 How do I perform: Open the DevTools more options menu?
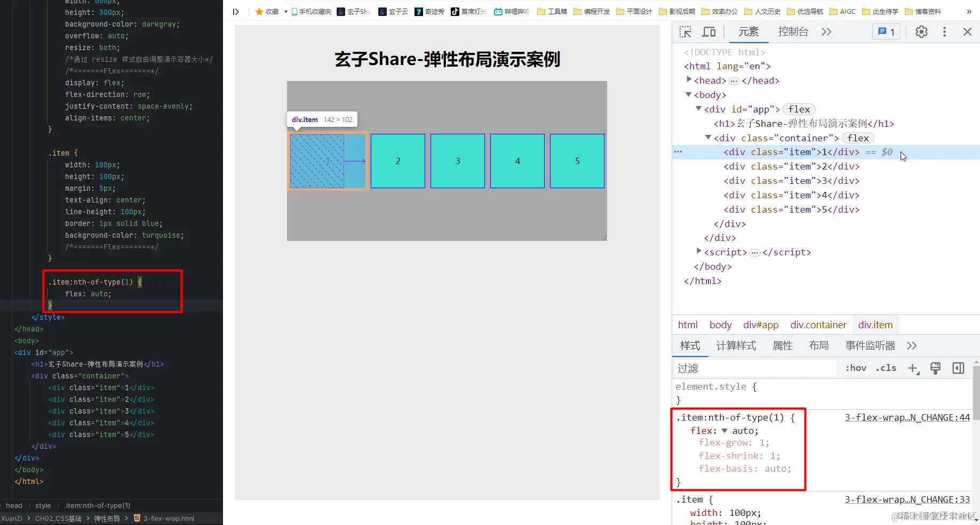(x=944, y=31)
